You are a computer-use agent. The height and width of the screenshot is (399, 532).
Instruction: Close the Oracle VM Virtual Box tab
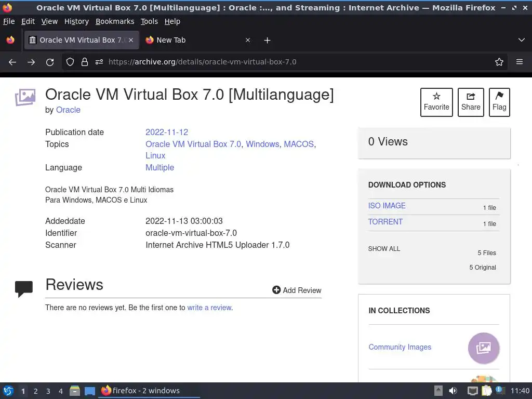(x=131, y=40)
